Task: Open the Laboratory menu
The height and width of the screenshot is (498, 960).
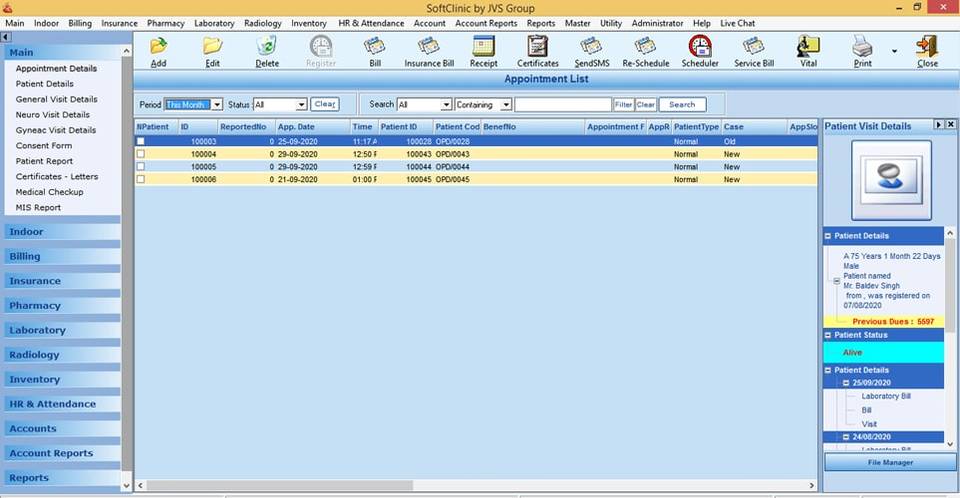Action: pyautogui.click(x=214, y=23)
